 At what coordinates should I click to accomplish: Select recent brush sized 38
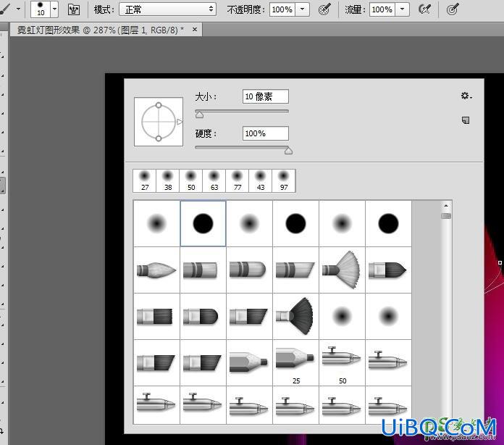point(168,181)
